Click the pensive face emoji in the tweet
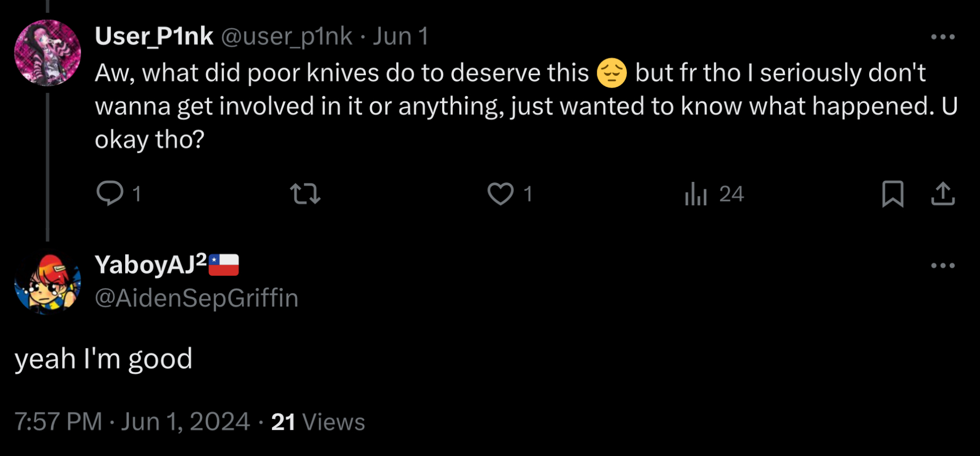The height and width of the screenshot is (456, 980). pos(611,73)
